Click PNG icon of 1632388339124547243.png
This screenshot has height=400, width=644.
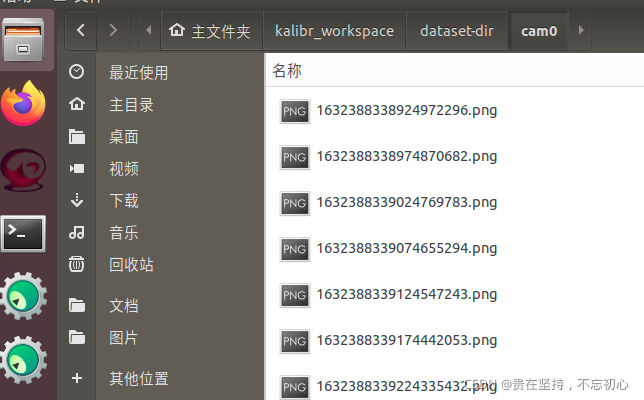(294, 295)
